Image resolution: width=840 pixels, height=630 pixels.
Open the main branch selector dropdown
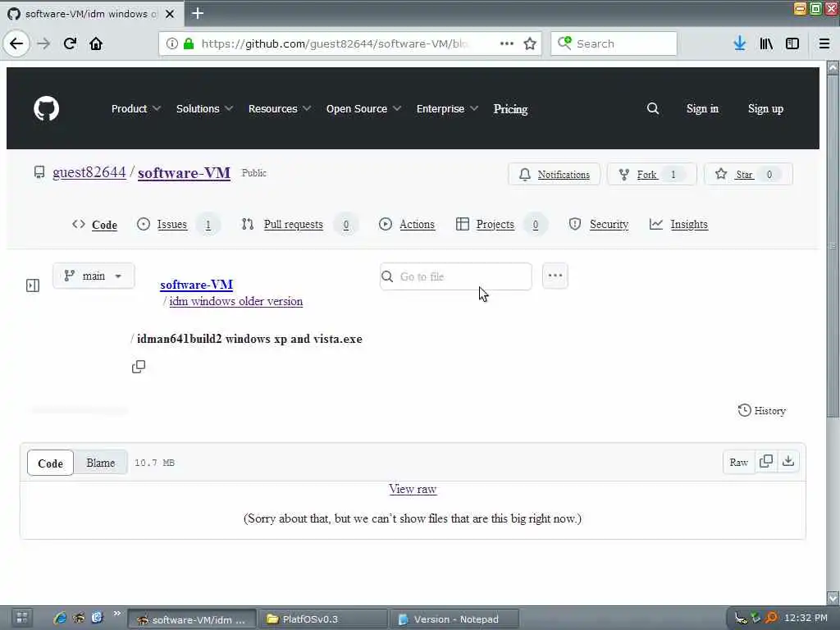(x=94, y=276)
